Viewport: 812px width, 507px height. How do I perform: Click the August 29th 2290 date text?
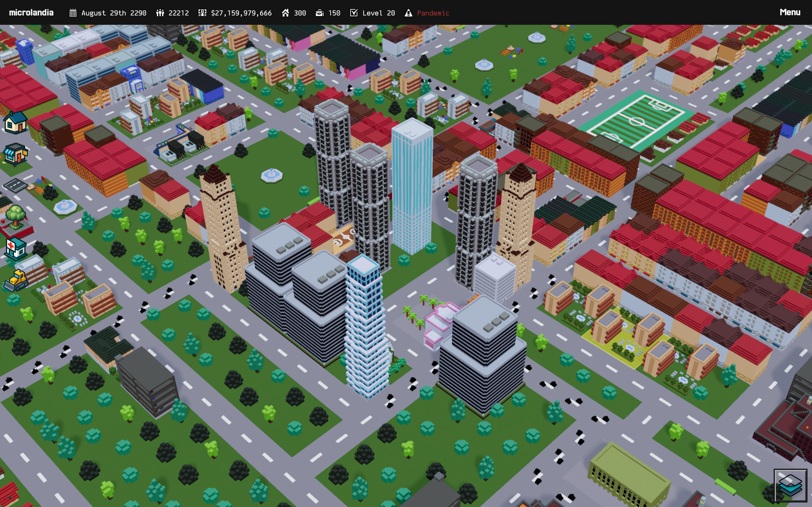coord(114,13)
